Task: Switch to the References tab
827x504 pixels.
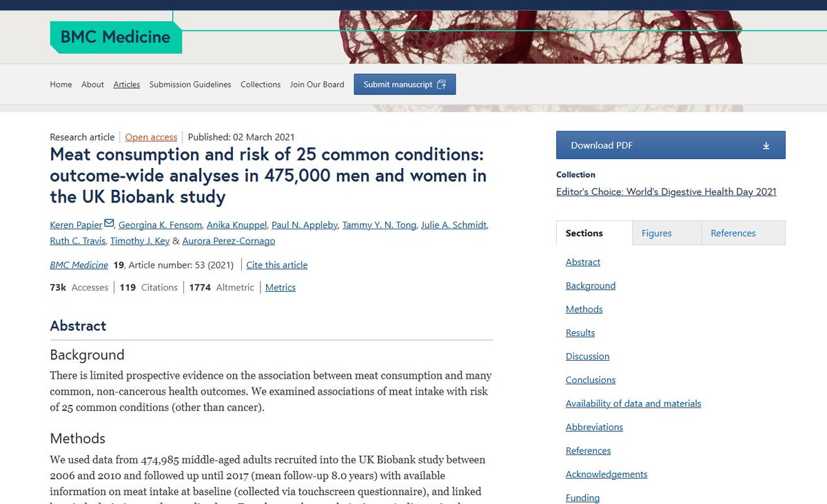Action: (733, 233)
